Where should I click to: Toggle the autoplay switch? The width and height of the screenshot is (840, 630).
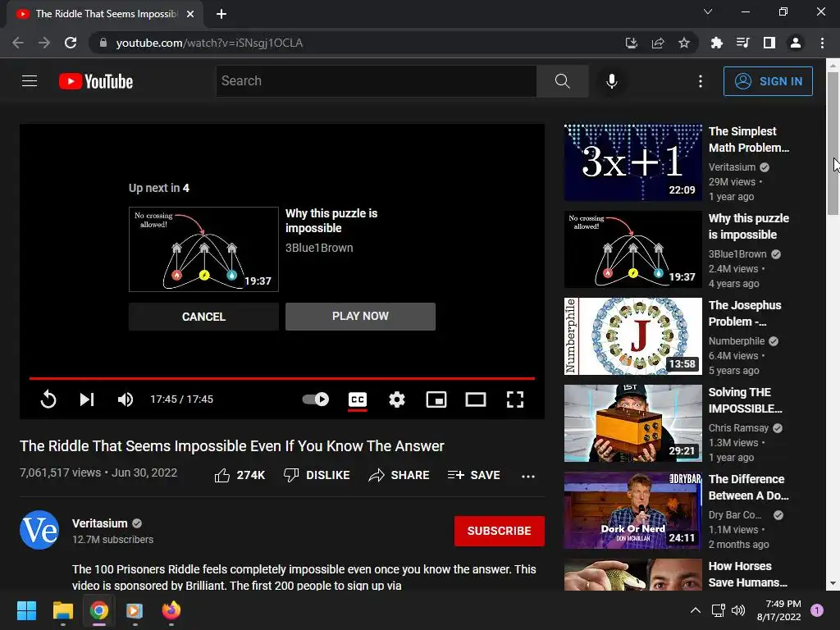(316, 399)
